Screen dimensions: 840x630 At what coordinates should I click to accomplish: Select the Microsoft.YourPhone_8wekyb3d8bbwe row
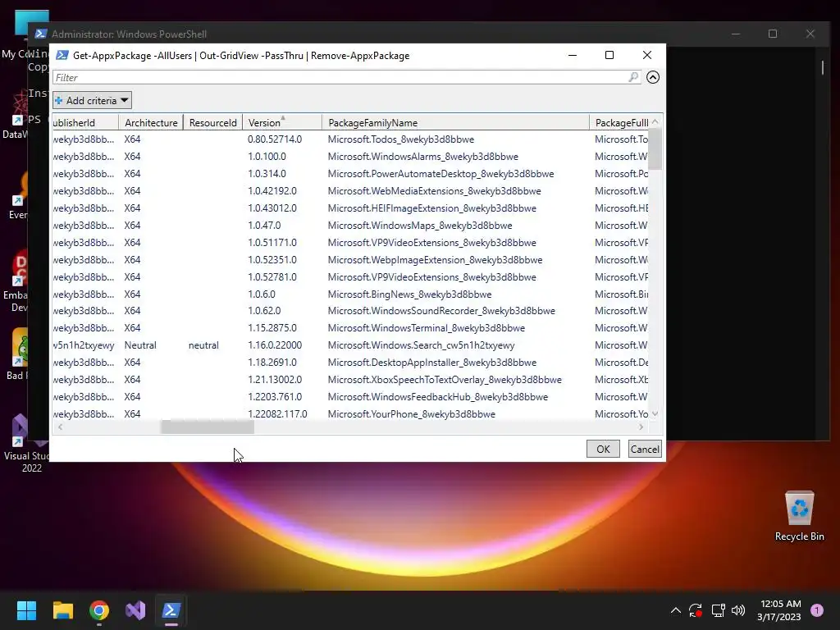tap(350, 414)
